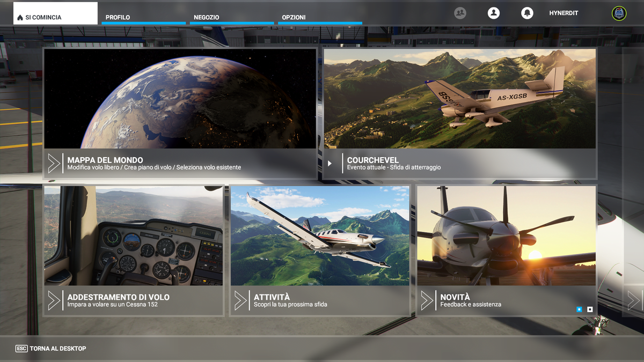Click the play triangle beside COURCHEVEL
The image size is (644, 362).
330,164
